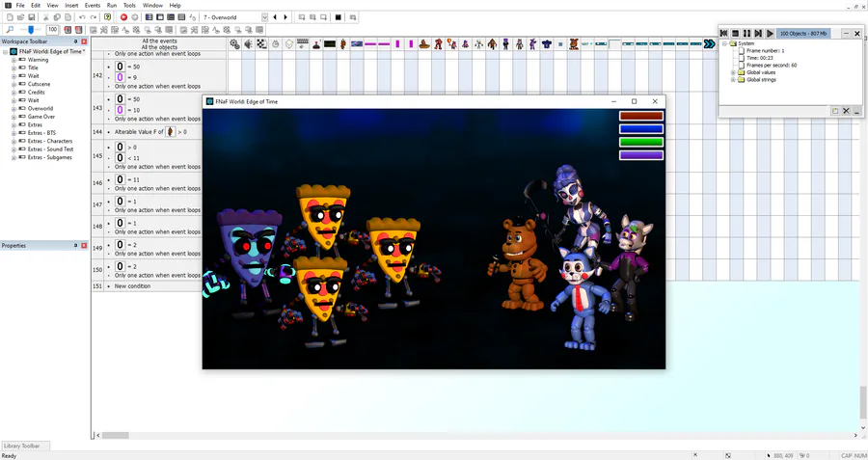Screen dimensions: 868x460
Task: Open an existing application file
Action: 20,17
